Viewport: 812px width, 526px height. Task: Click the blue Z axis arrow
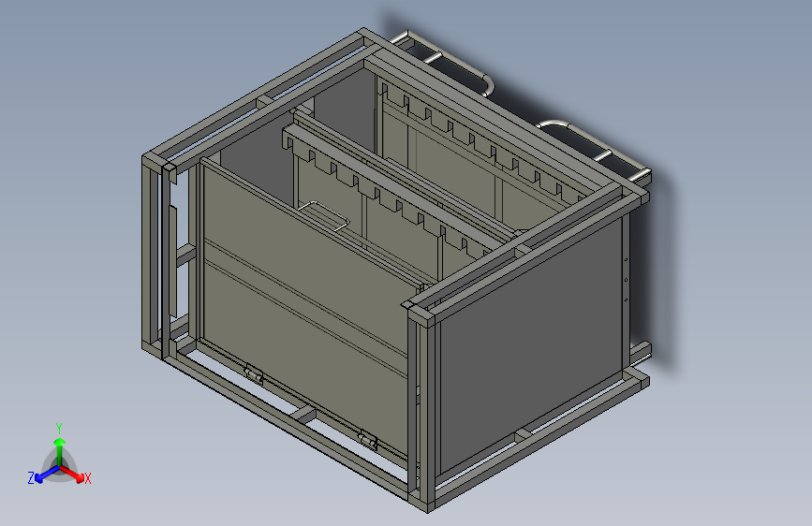(x=48, y=475)
